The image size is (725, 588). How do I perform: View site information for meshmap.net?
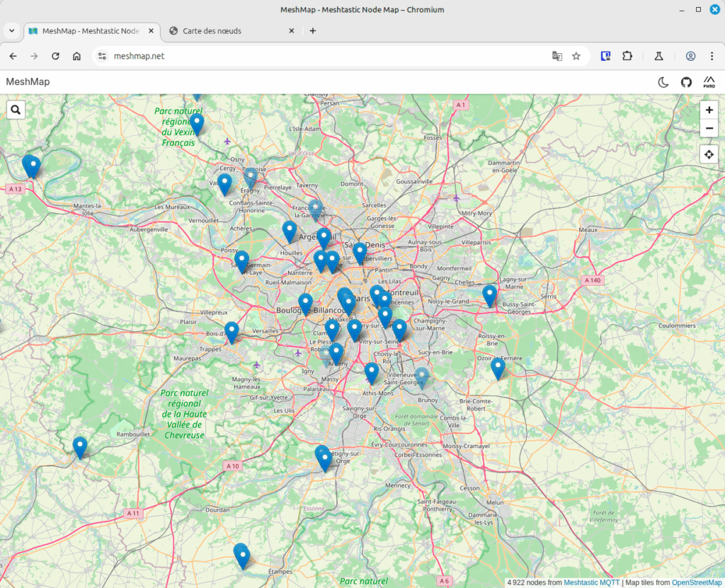[102, 56]
